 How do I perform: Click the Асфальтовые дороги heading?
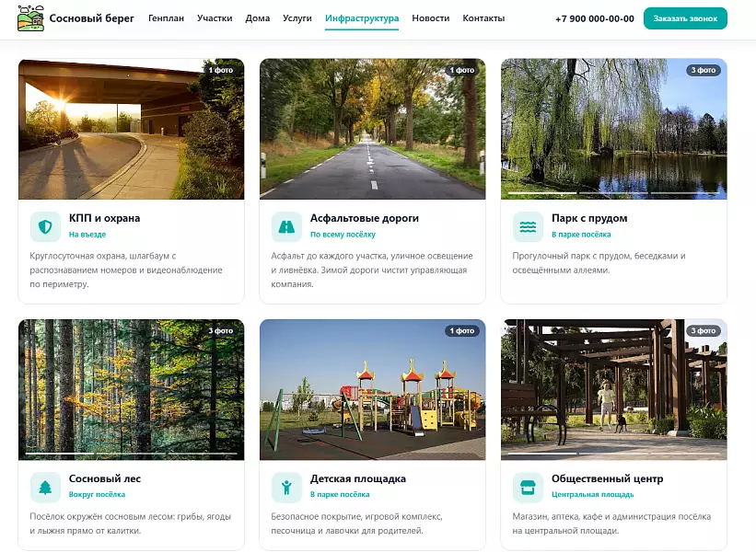[x=365, y=218]
